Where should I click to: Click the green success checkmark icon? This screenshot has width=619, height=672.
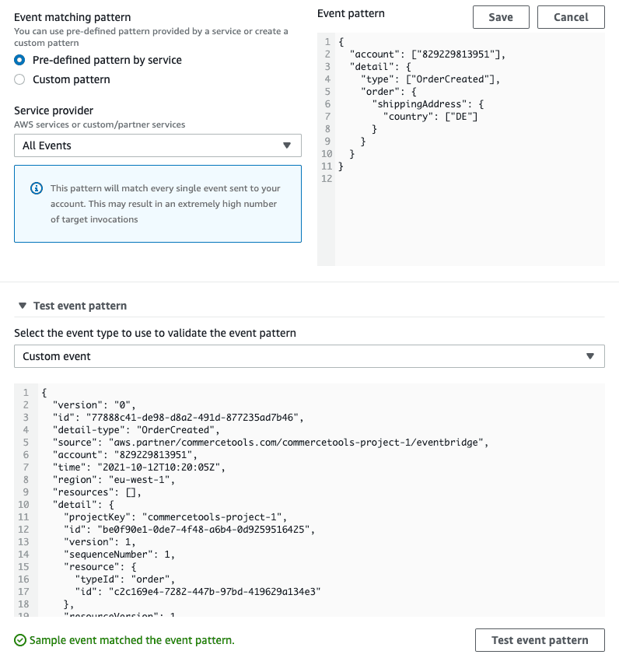[x=20, y=640]
